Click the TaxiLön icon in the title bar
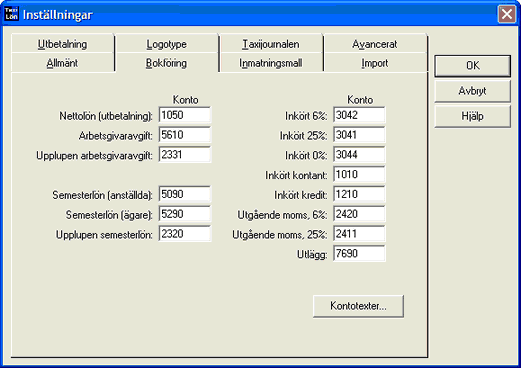 coord(11,14)
